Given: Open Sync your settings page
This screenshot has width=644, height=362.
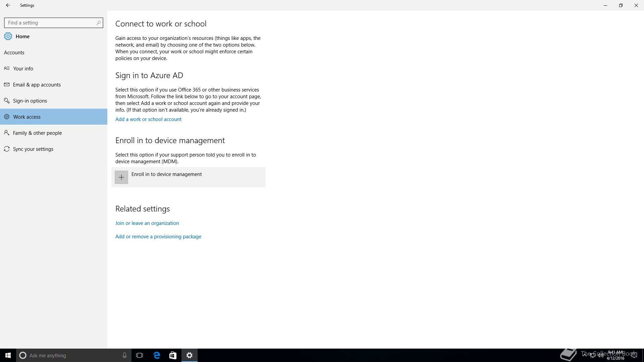Looking at the screenshot, I should coord(33,149).
